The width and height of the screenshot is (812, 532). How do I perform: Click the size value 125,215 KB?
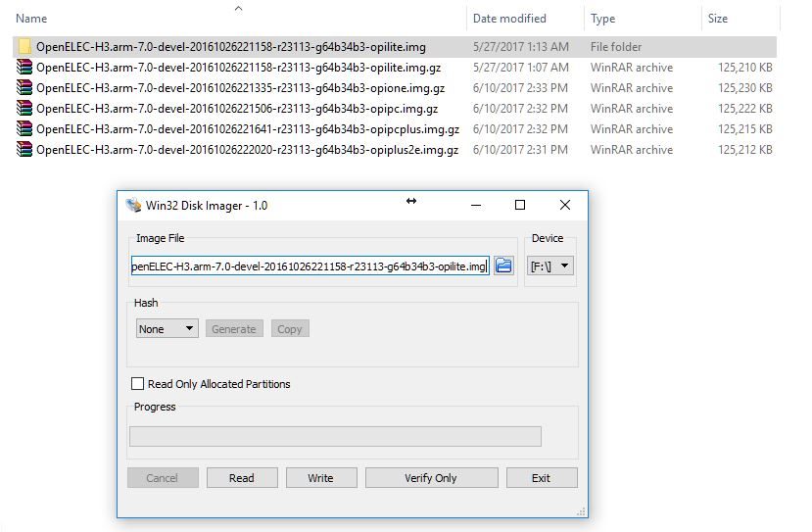744,129
